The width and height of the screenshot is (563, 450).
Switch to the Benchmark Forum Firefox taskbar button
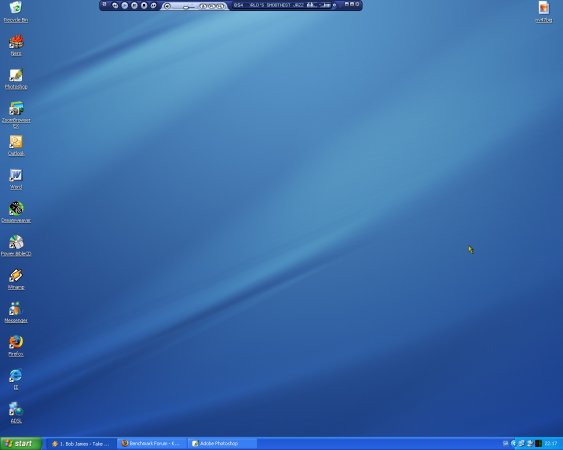[x=152, y=444]
